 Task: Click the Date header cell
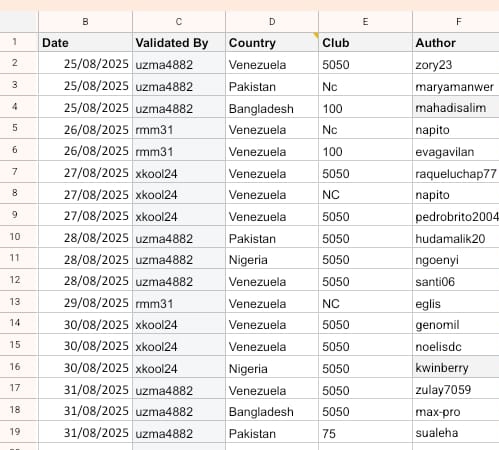85,42
